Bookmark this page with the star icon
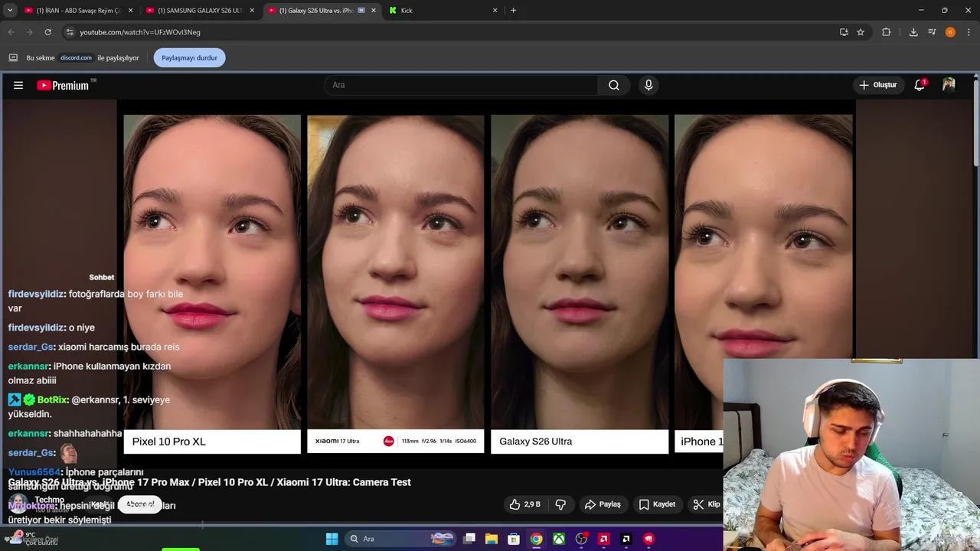 coord(861,32)
